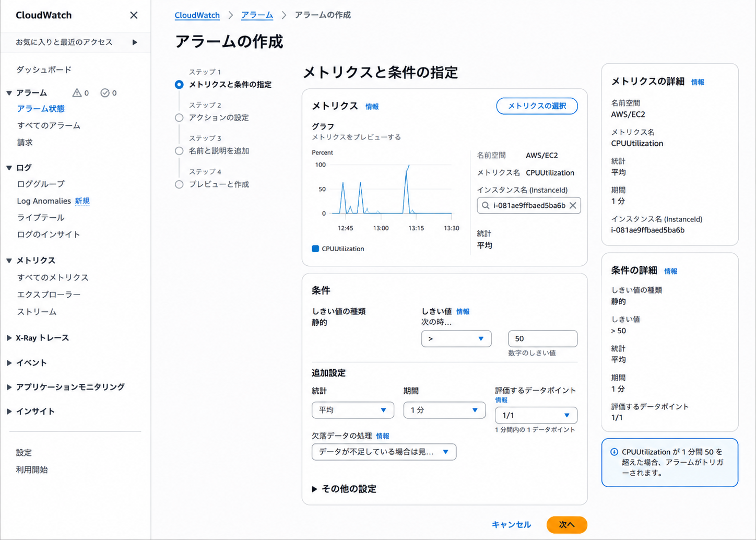
Task: Click 情報 link next to しきい値
Action: [463, 311]
